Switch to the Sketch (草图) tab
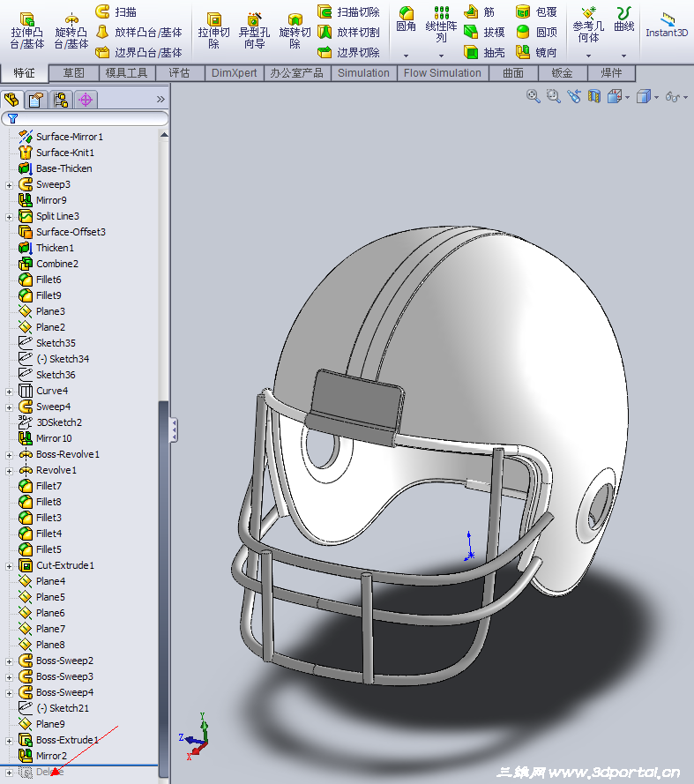694x784 pixels. click(x=74, y=73)
